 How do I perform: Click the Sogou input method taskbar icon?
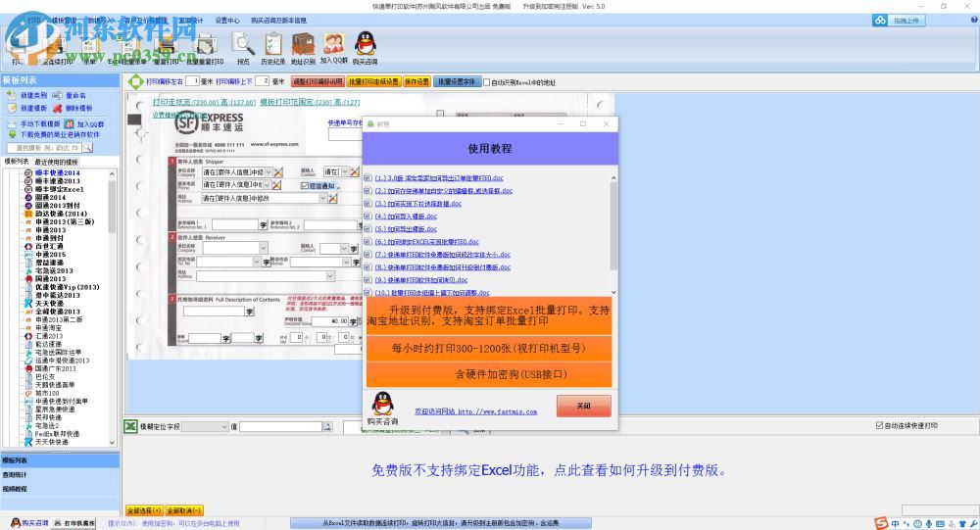coord(881,523)
